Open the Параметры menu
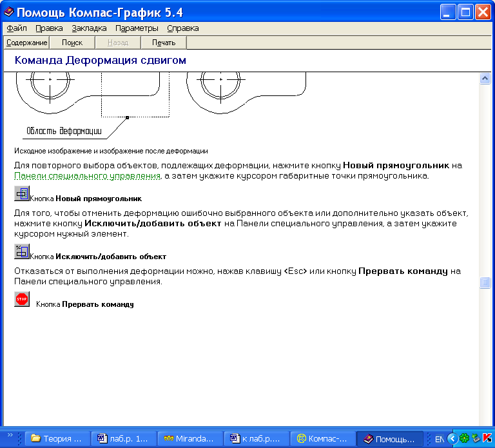 (137, 28)
